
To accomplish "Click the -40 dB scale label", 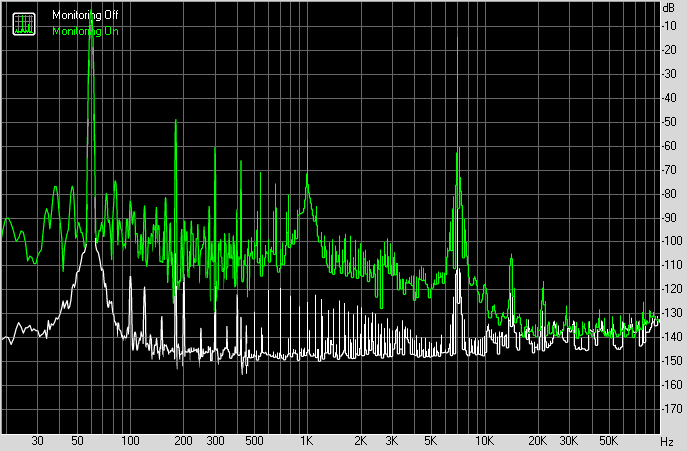I will tap(669, 98).
